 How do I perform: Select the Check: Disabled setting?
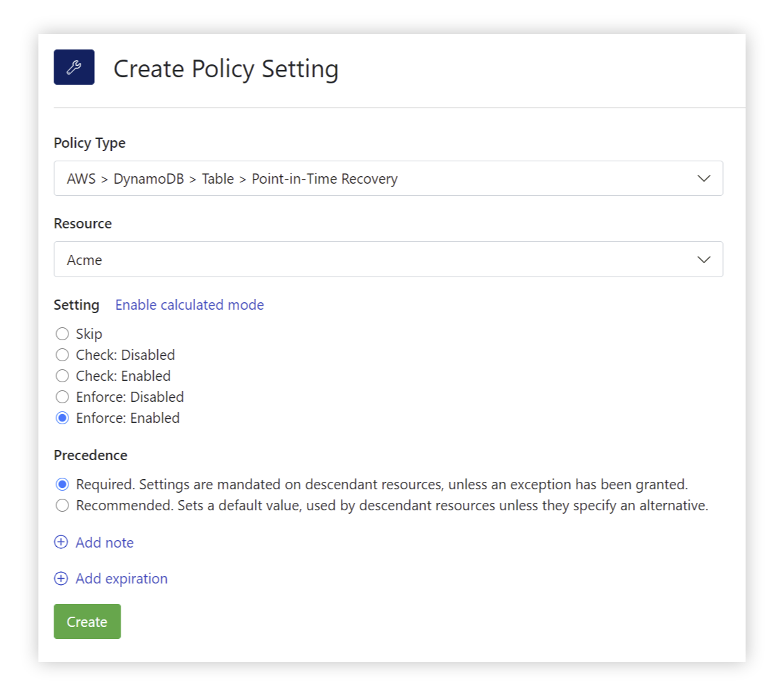click(x=62, y=354)
